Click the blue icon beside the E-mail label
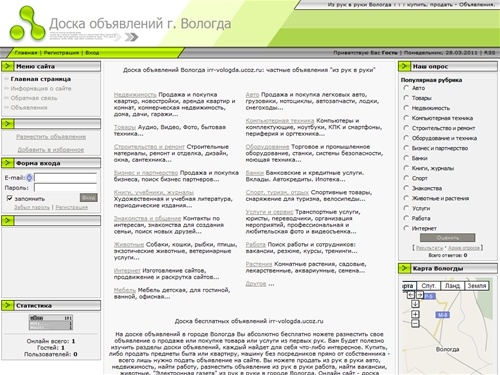 (x=29, y=178)
